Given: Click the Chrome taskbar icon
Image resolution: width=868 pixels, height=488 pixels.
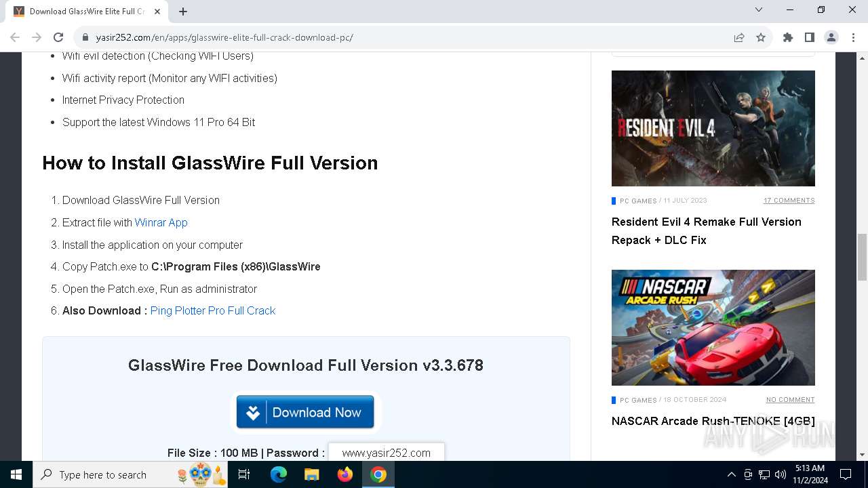Looking at the screenshot, I should 378,474.
